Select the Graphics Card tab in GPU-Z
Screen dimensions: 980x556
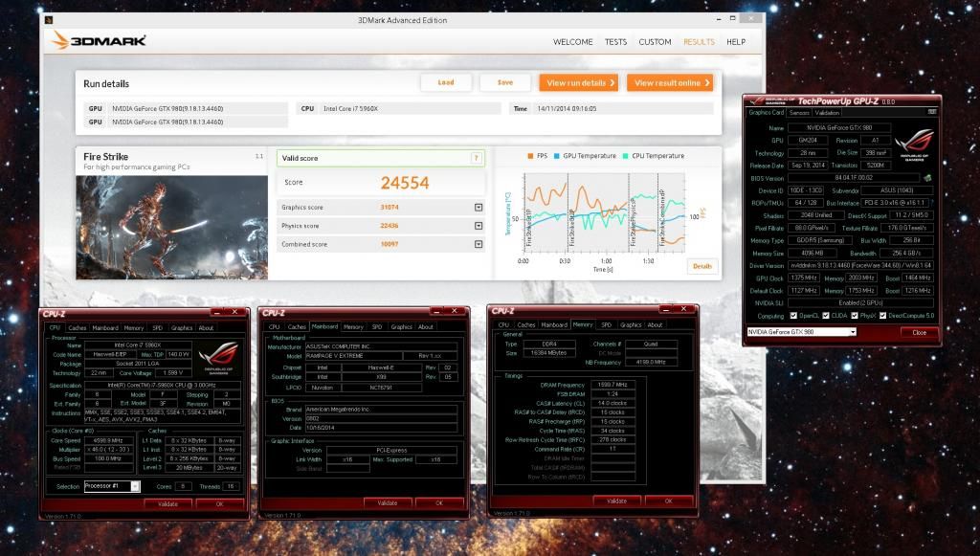click(x=767, y=113)
